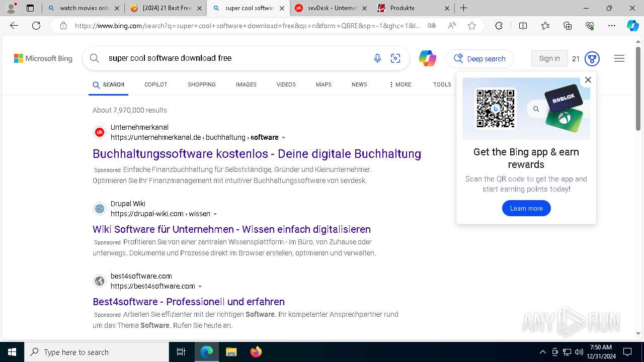Open the Favorites list icon
This screenshot has width=644, height=362.
545,26
